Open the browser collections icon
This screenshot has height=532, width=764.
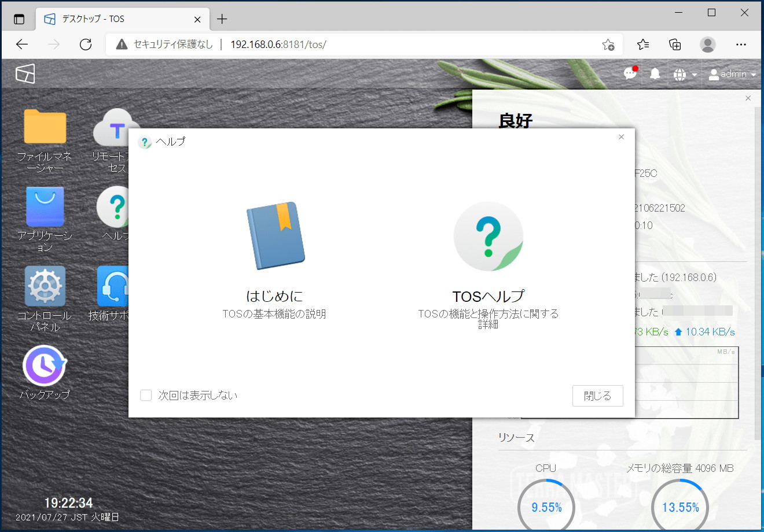coord(675,45)
